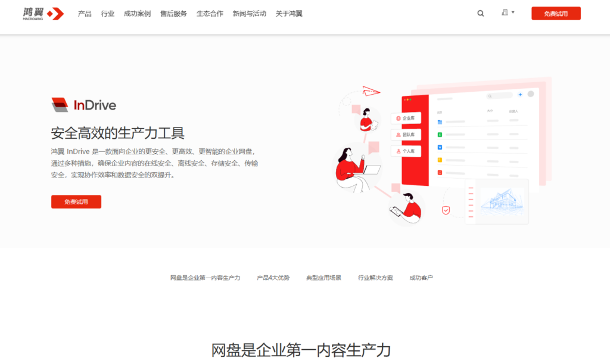Click the shield checkmark badge in the illustration

(x=445, y=210)
